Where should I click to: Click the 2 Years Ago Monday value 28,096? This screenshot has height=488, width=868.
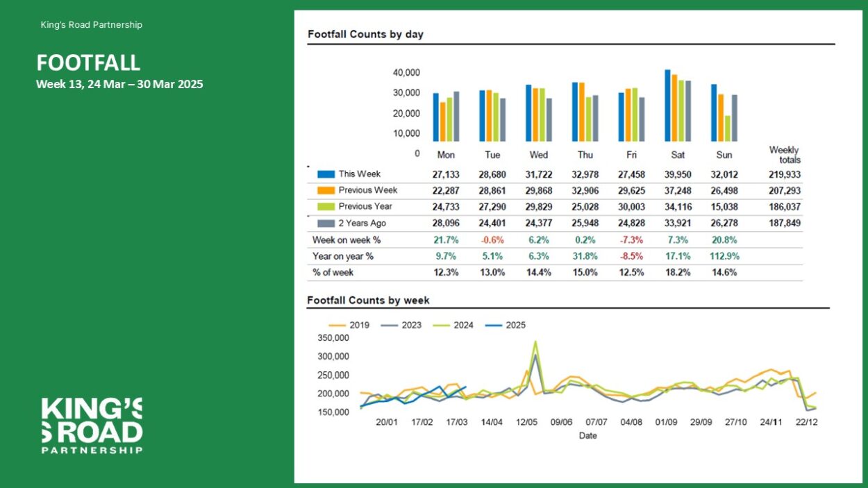click(446, 224)
